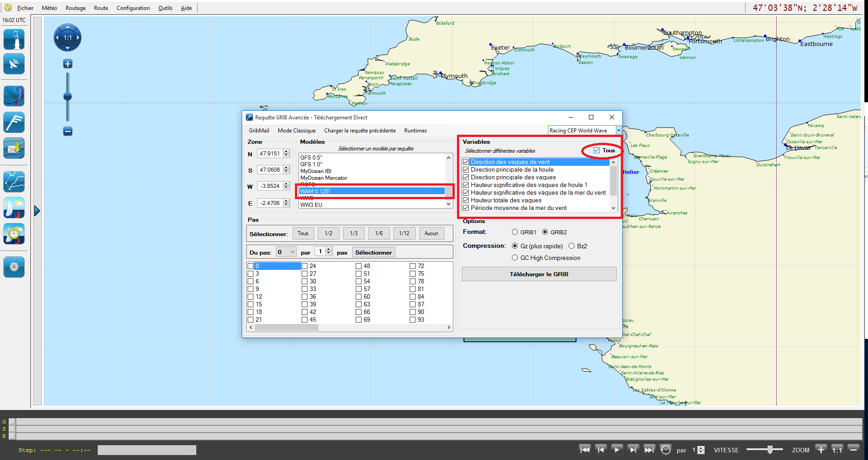Click the VITESSE speed slider handle
The width and height of the screenshot is (868, 460).
tap(770, 450)
